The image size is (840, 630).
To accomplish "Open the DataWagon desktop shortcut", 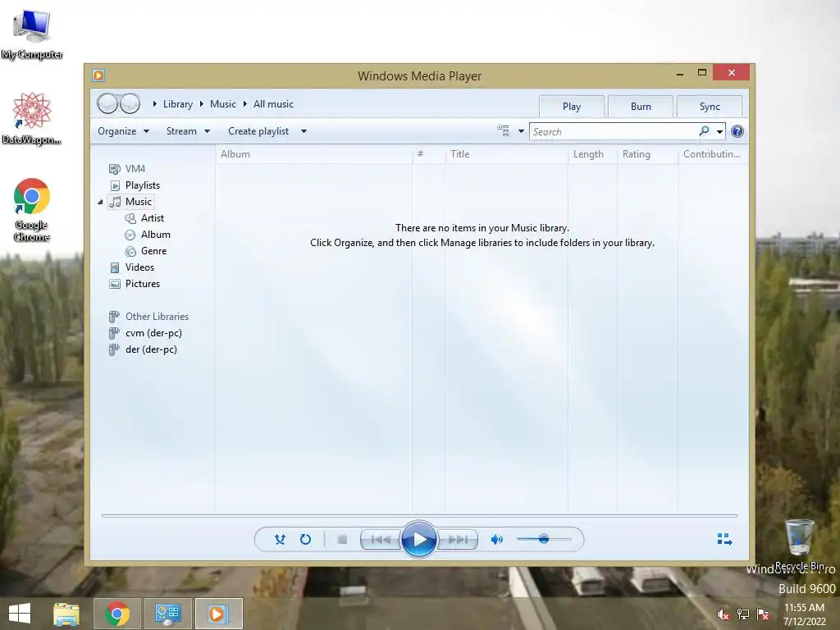I will [32, 118].
